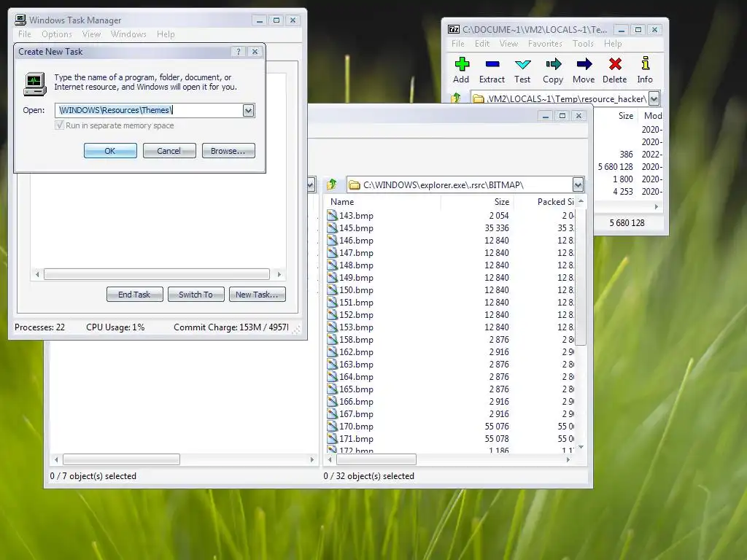The height and width of the screenshot is (560, 747).
Task: Click OK in Create New Task dialog
Action: 110,151
